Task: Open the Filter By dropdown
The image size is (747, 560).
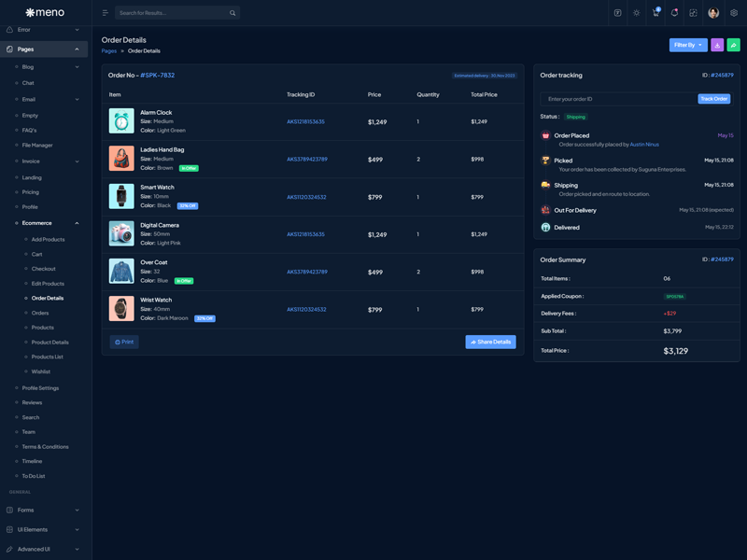Action: [688, 45]
